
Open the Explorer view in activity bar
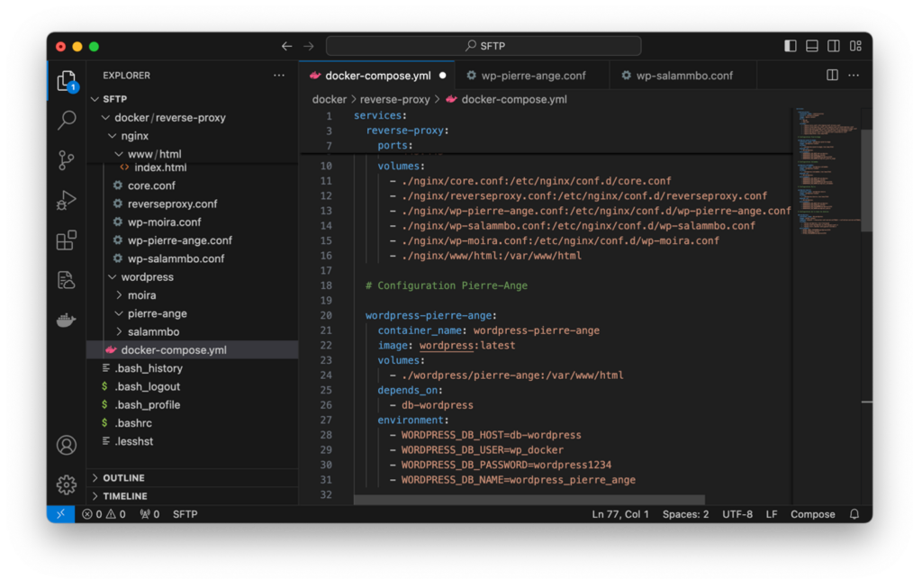pyautogui.click(x=67, y=81)
